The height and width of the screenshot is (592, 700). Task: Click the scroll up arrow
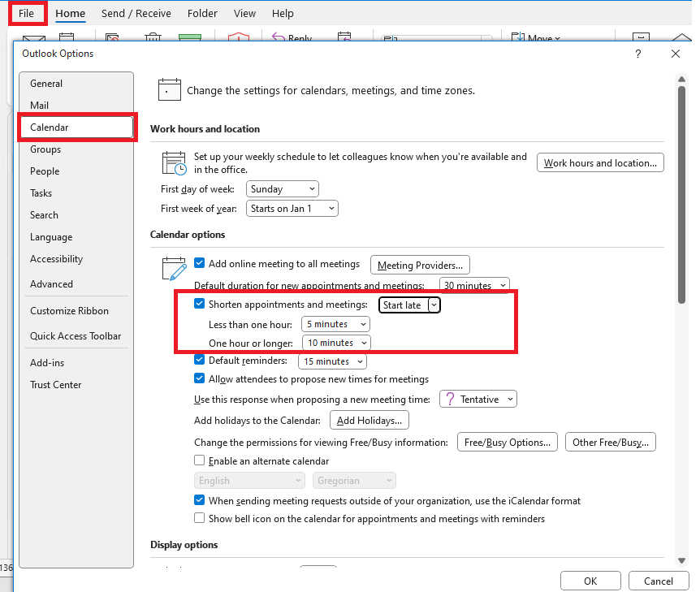681,79
